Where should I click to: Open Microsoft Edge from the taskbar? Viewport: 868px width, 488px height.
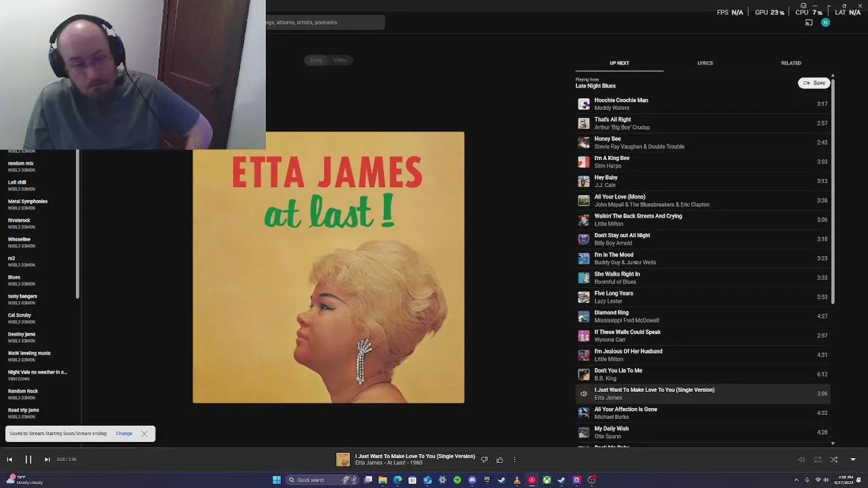(398, 480)
